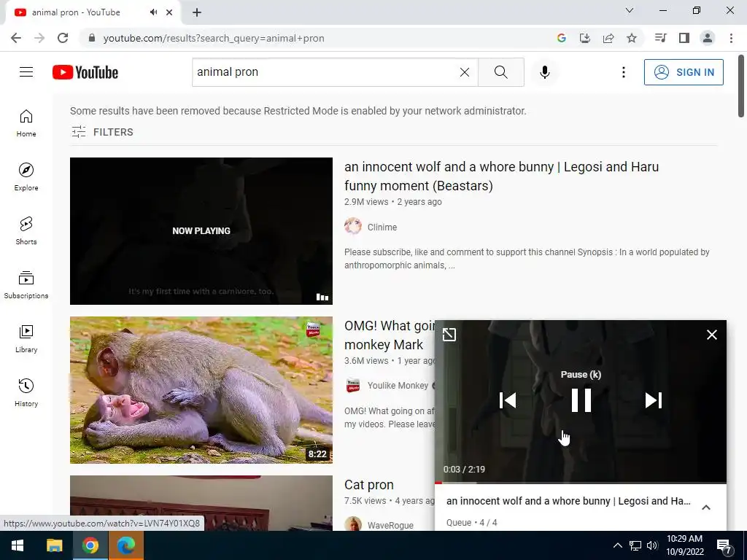Open the monkey video thumbnail

click(201, 390)
